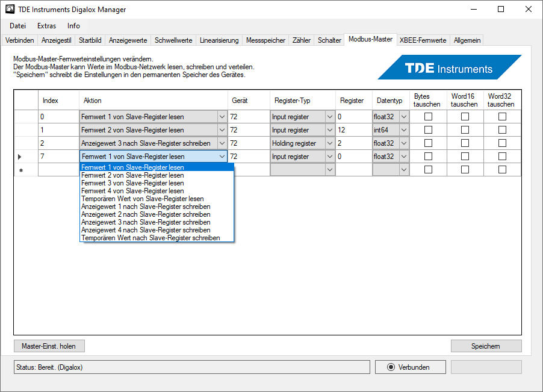Check Bytes tauschen in the empty new row
Viewport: 543px width, 392px height.
tap(429, 170)
